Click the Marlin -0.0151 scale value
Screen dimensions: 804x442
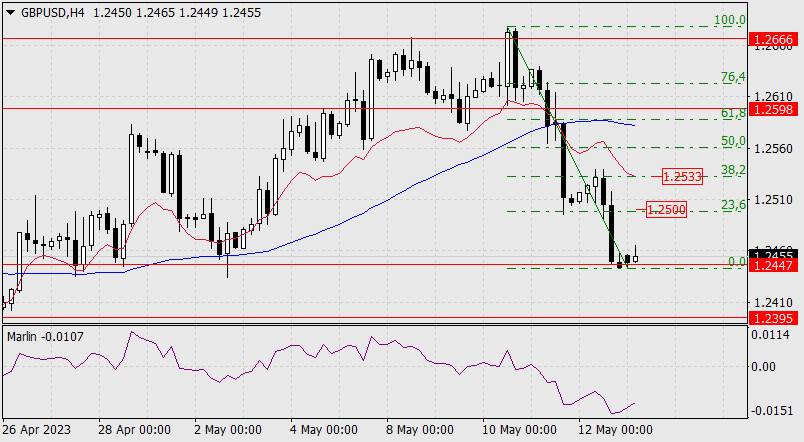coord(772,411)
